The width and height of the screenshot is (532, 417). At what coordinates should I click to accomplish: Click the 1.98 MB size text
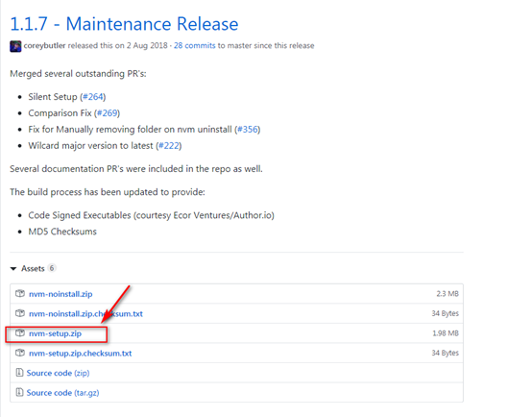point(446,333)
